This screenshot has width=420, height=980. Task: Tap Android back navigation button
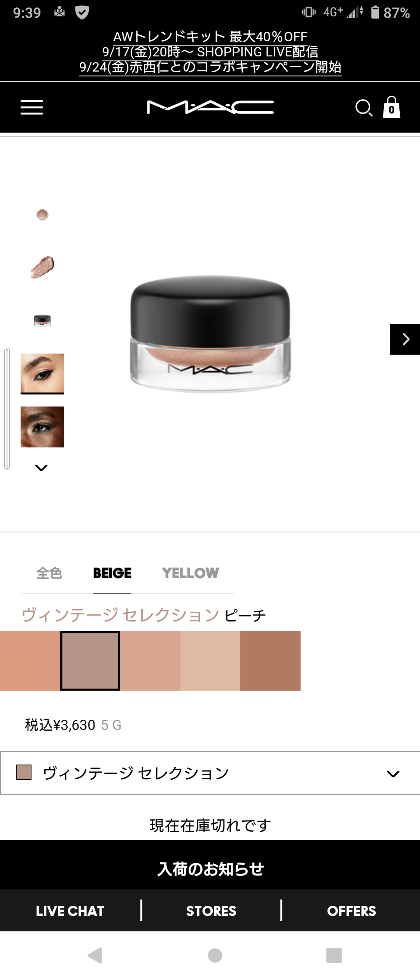[95, 955]
